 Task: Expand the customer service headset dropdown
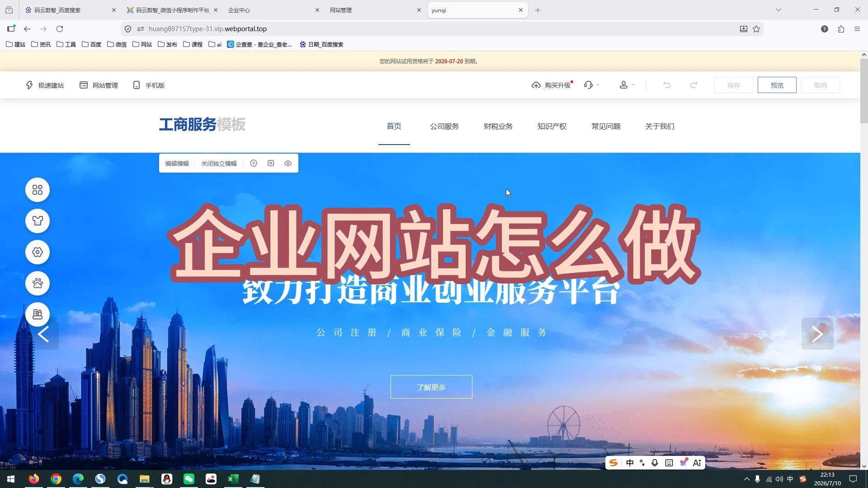tap(591, 85)
